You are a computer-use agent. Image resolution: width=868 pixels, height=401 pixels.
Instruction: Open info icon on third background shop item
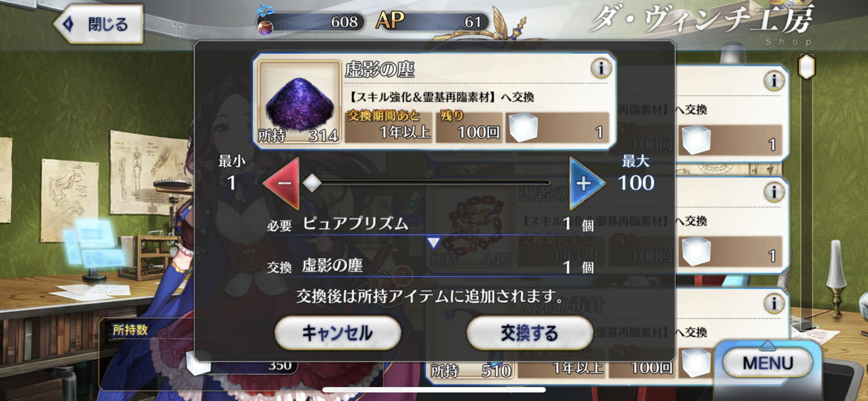pos(774,303)
